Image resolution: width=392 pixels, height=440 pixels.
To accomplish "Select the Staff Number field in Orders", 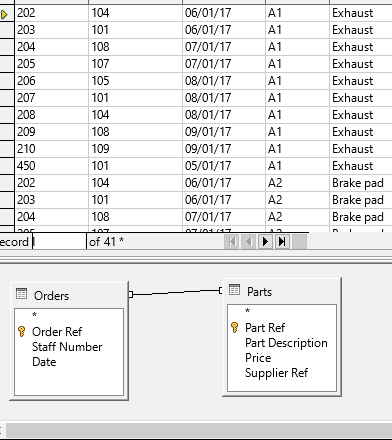I will 67,347.
